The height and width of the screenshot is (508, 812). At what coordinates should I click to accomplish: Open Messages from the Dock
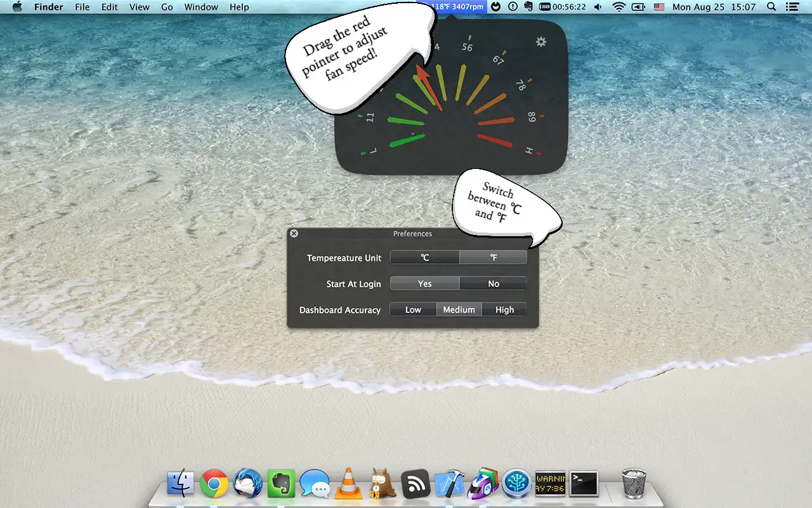coord(315,484)
